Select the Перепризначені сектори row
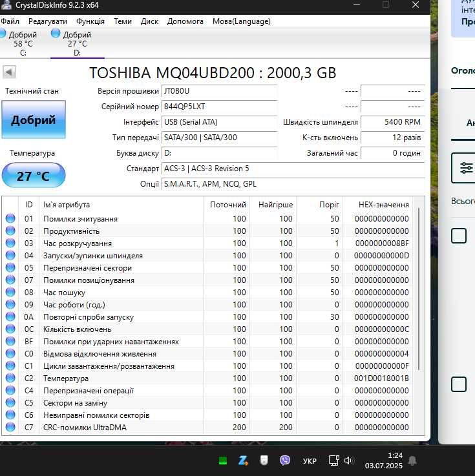This screenshot has height=476, width=475. (207, 268)
